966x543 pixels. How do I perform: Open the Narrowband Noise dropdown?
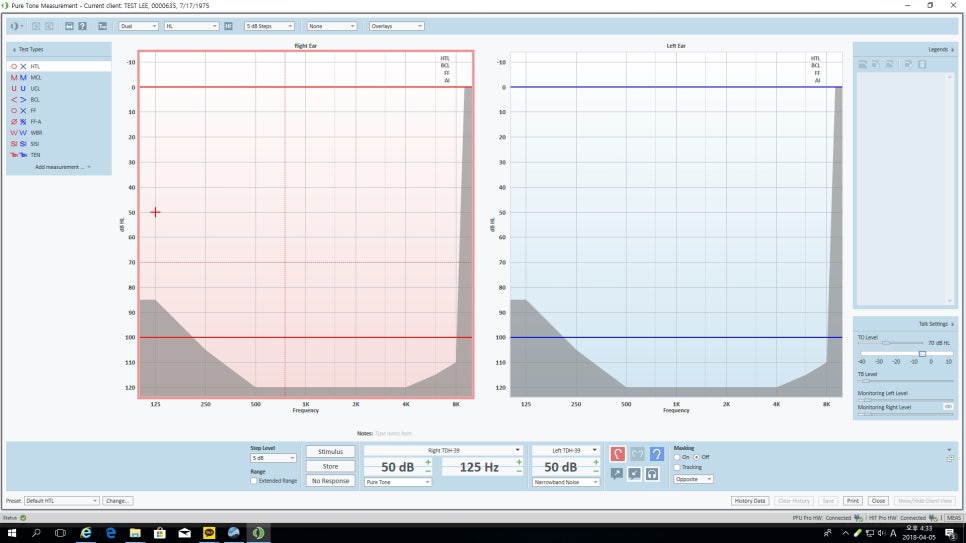(566, 482)
